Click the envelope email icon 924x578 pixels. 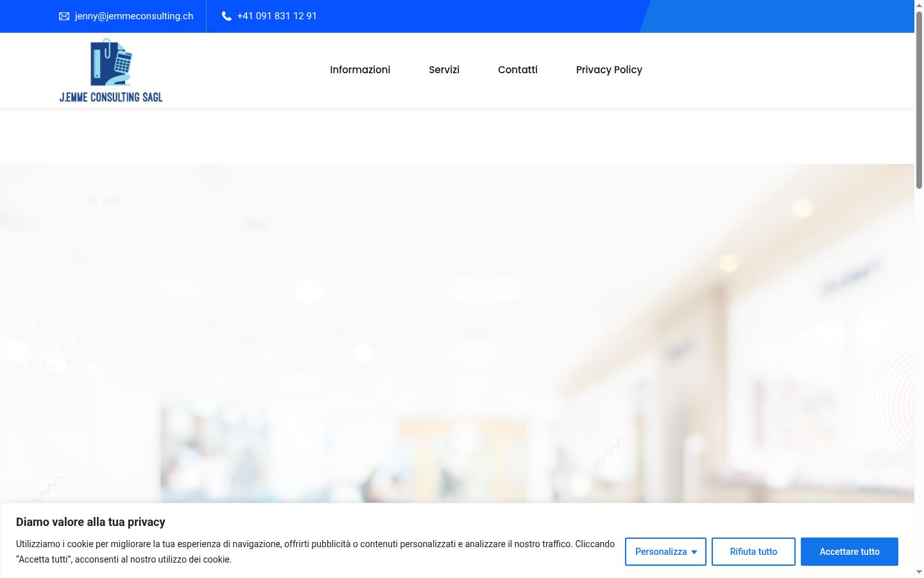64,16
